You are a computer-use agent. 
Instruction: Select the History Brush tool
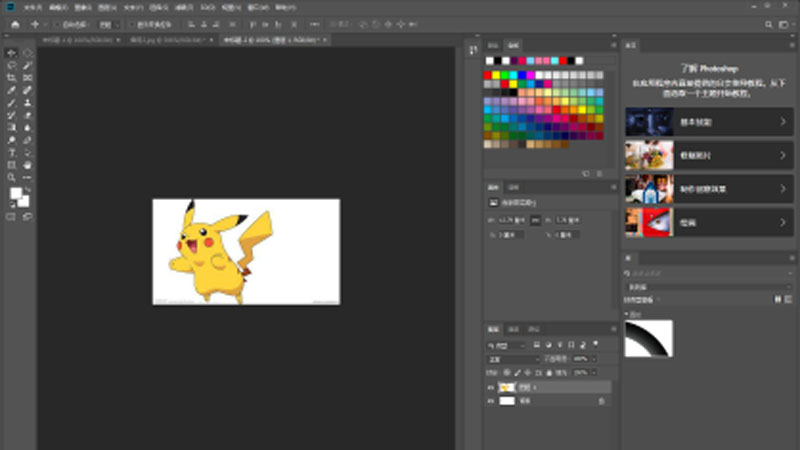click(11, 115)
